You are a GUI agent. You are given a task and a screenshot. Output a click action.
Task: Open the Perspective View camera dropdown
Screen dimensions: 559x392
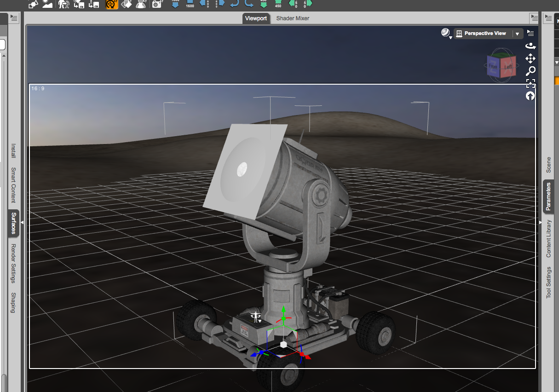489,34
